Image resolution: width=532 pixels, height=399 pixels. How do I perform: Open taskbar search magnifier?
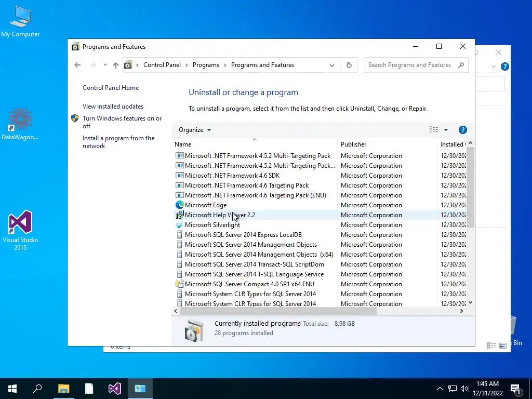(x=37, y=389)
